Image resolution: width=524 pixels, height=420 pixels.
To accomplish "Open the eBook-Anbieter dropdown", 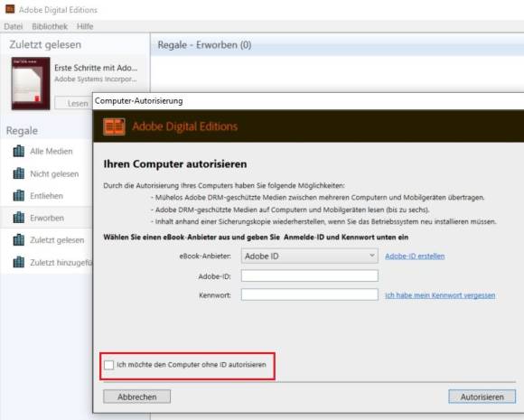I will point(310,256).
